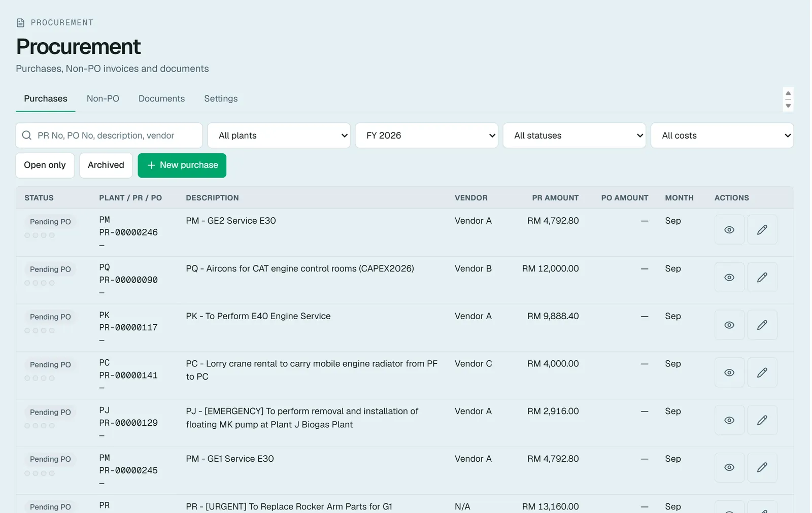
Task: Click the PR-00000141 number
Action: (x=128, y=375)
